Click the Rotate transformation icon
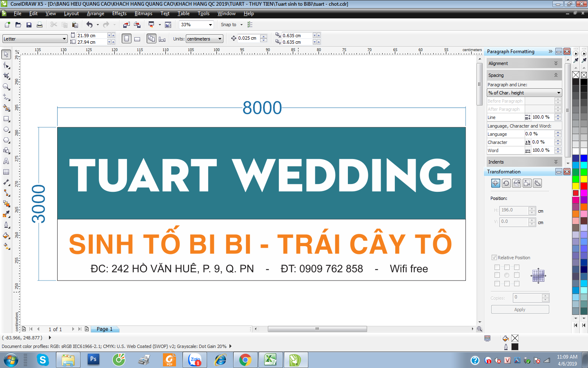Screen dimensions: 588x368 [x=506, y=183]
